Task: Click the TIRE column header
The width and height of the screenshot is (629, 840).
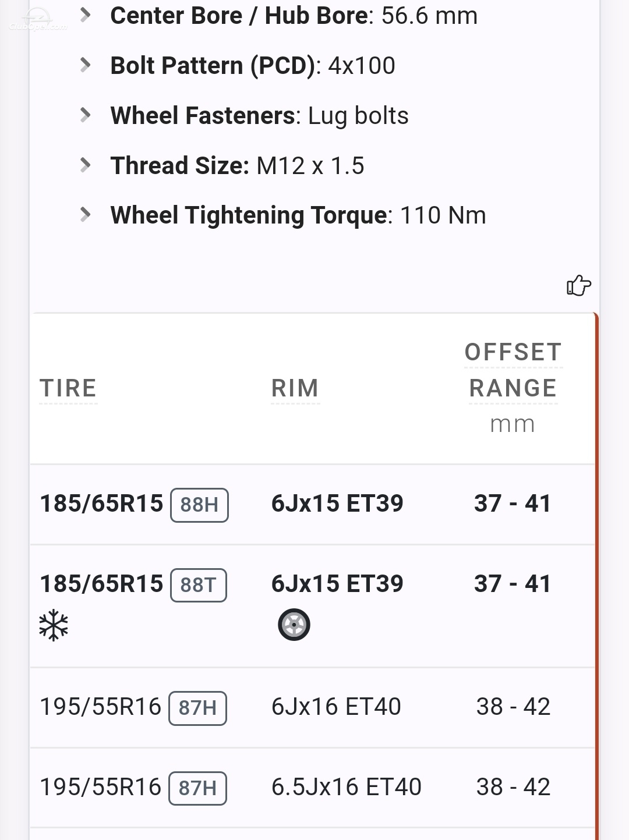Action: coord(68,388)
